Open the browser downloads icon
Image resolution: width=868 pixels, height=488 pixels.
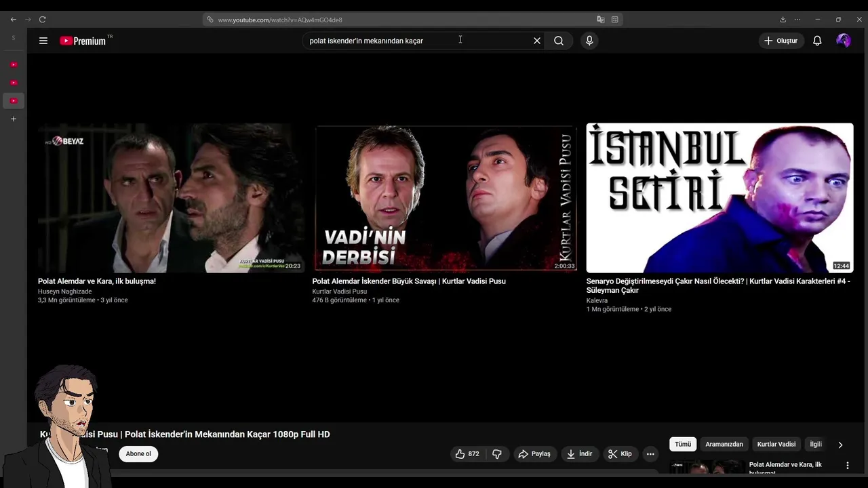783,20
